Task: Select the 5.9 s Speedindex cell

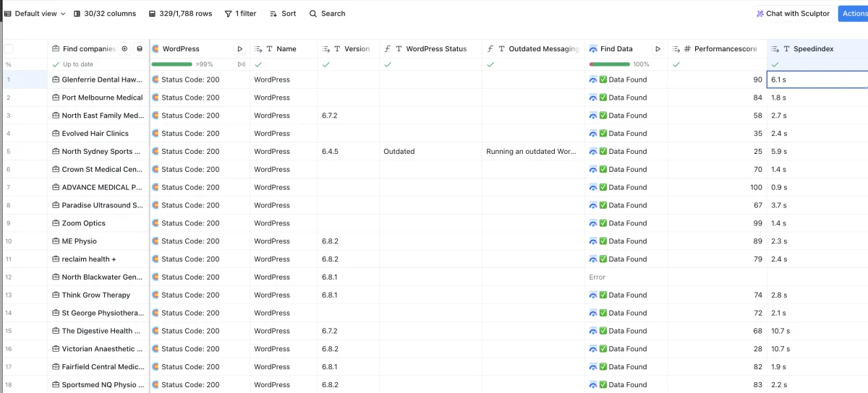Action: click(x=817, y=152)
